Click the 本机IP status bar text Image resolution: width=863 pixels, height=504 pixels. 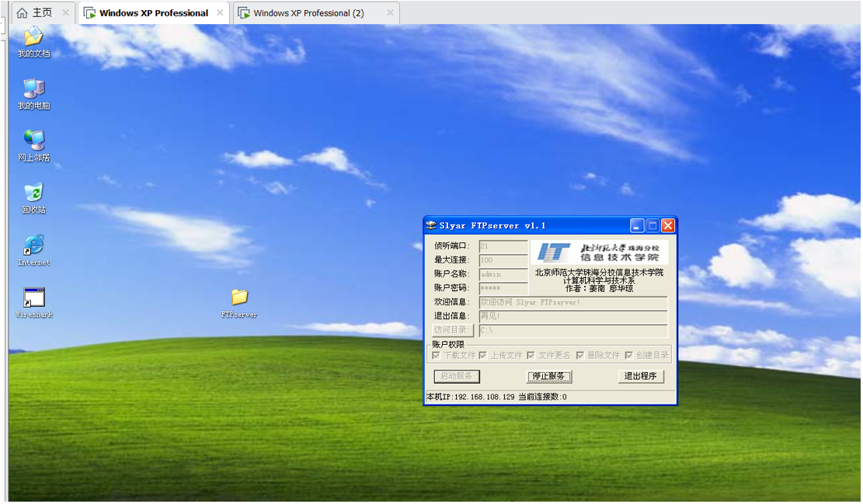pos(471,397)
